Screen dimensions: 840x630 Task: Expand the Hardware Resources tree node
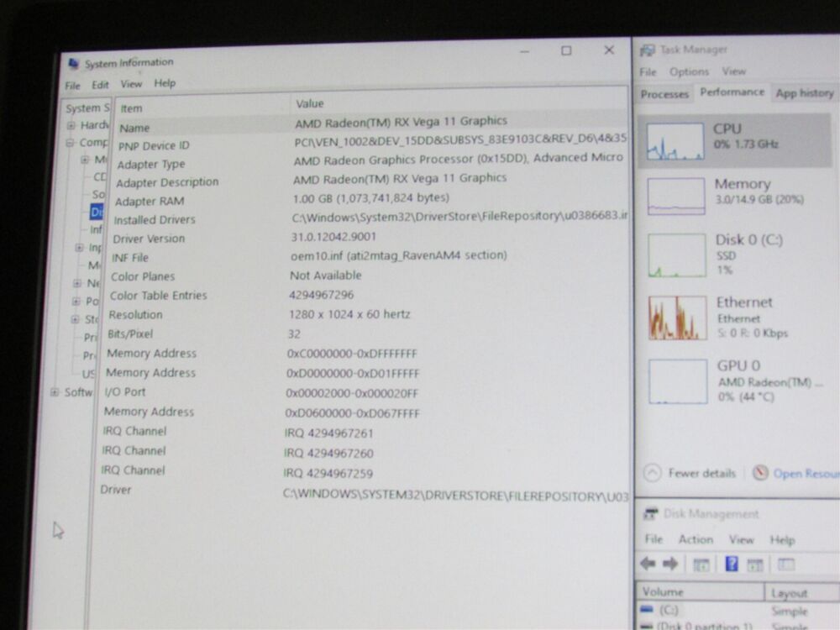(x=71, y=125)
